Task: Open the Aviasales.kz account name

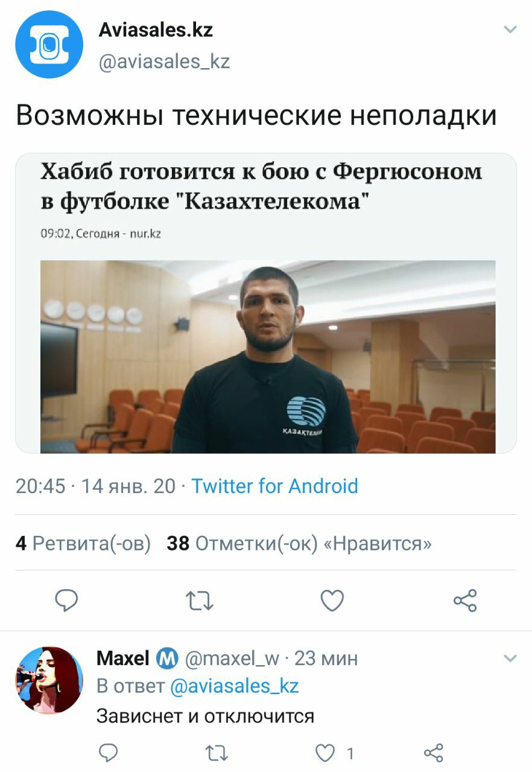Action: coord(156,30)
